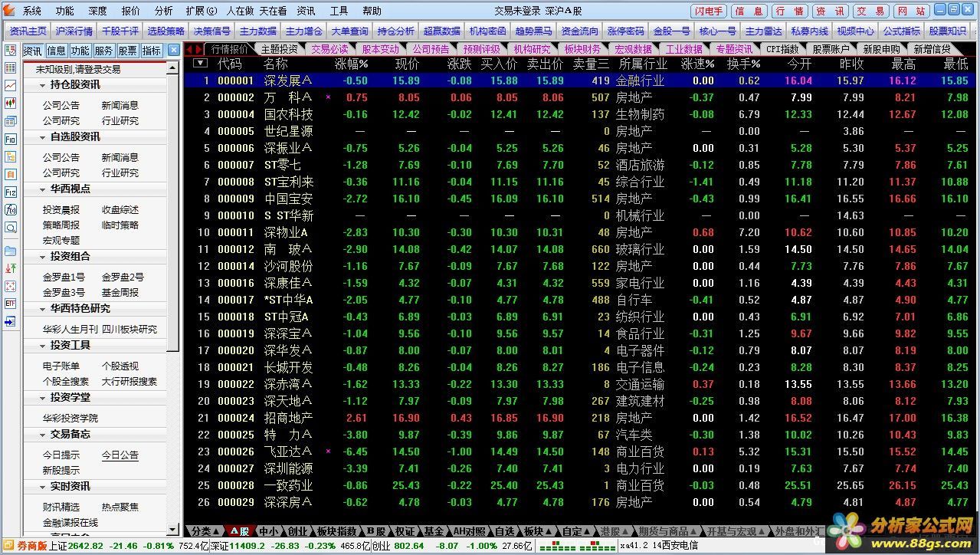
Task: Click the 交易 button at top right
Action: (871, 11)
